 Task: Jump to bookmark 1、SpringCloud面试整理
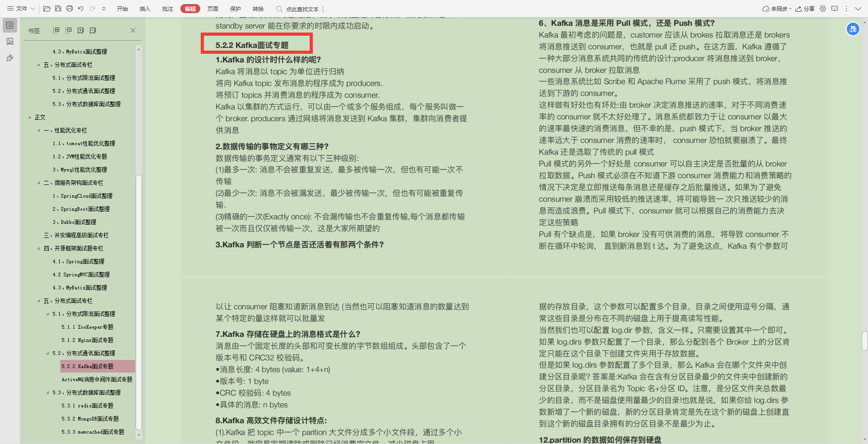[x=83, y=196]
